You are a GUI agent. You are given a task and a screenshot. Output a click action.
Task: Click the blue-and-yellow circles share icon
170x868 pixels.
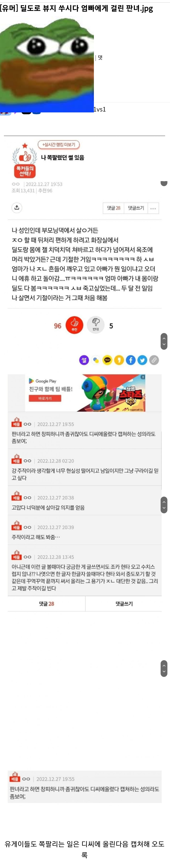click(96, 360)
